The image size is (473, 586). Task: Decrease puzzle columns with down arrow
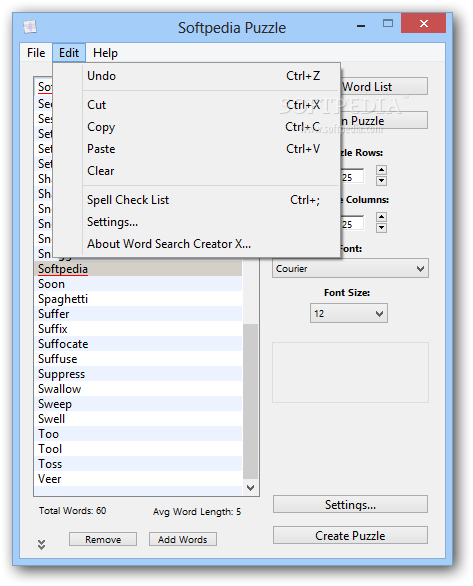click(381, 228)
